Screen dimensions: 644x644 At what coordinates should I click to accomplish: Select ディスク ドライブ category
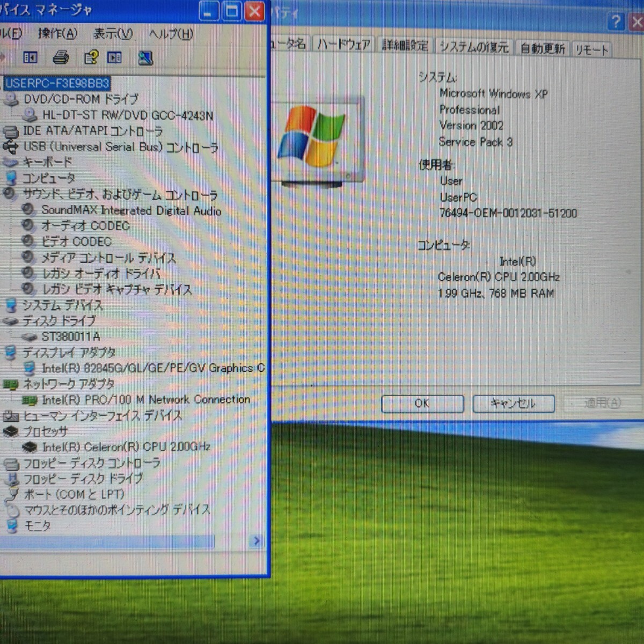pyautogui.click(x=59, y=321)
